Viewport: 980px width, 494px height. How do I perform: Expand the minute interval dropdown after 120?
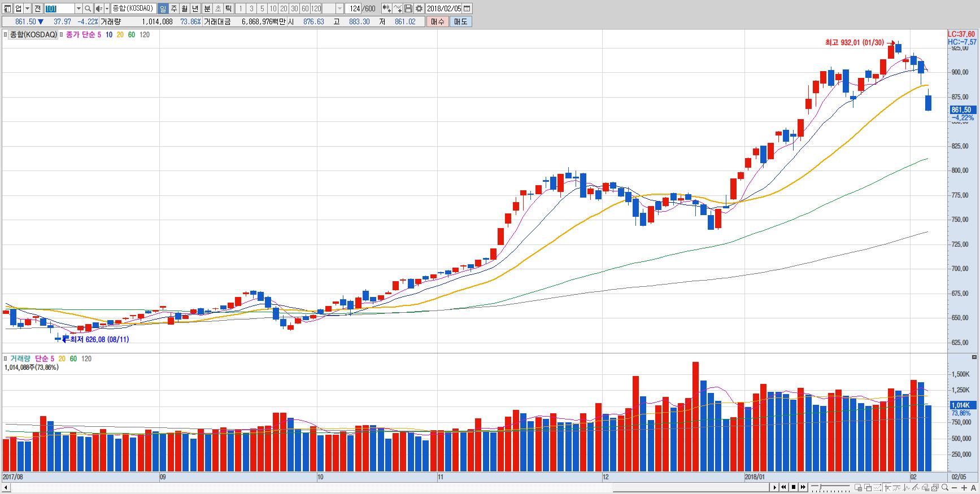pyautogui.click(x=339, y=8)
